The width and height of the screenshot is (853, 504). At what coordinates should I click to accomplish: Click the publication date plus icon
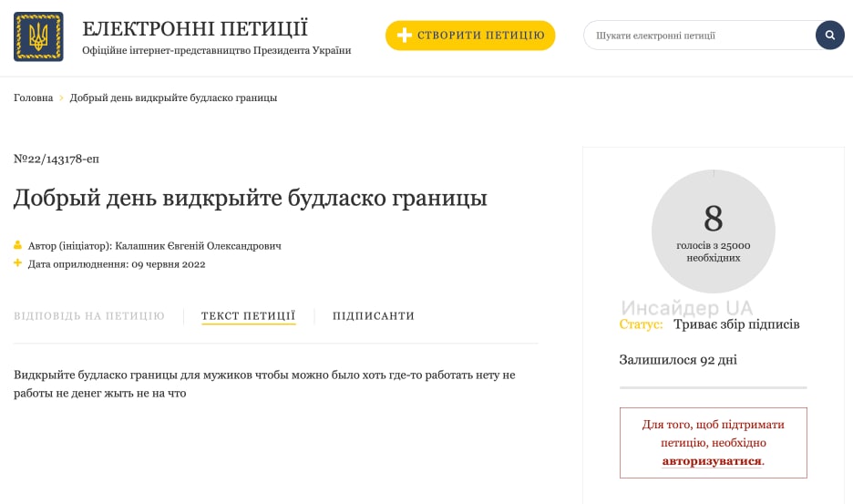click(17, 263)
